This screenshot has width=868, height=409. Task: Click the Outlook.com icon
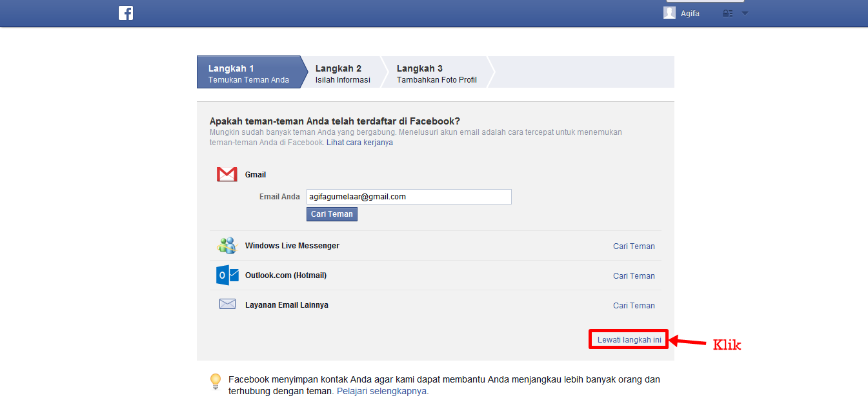click(x=227, y=275)
